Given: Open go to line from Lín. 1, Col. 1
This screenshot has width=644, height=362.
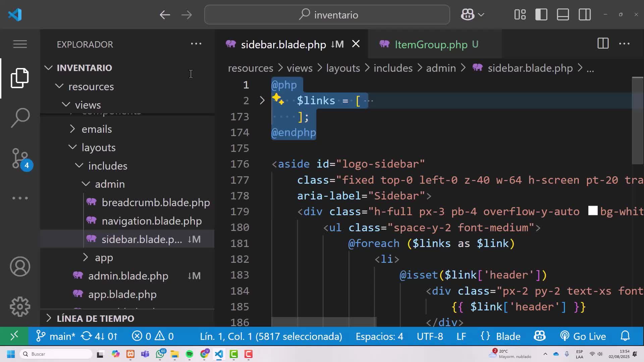Looking at the screenshot, I should 271,336.
